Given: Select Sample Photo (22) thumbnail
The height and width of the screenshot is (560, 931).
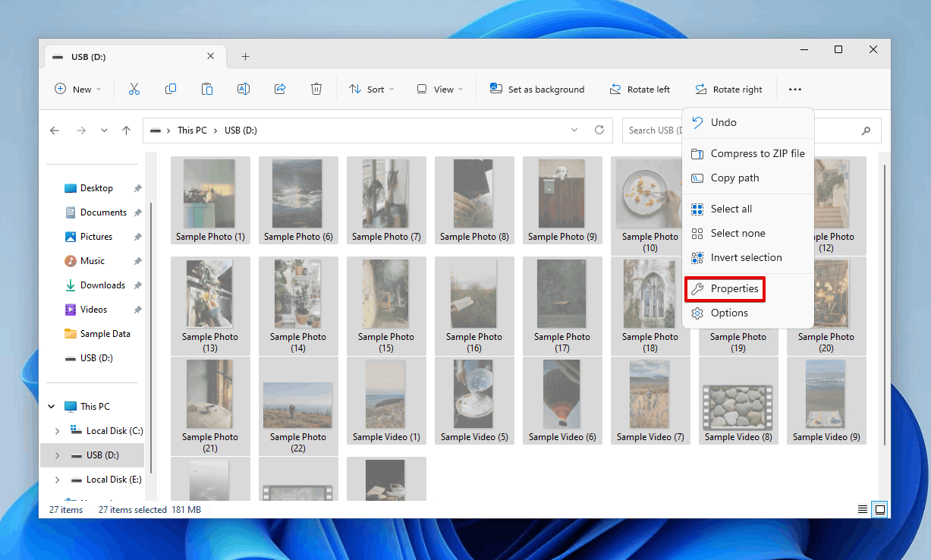Looking at the screenshot, I should click(x=298, y=406).
